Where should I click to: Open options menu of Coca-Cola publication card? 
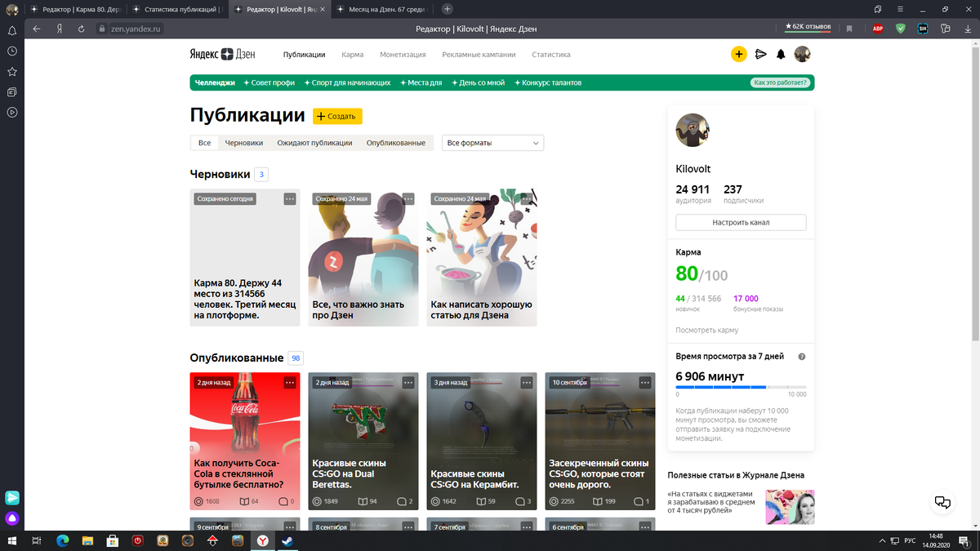[290, 382]
